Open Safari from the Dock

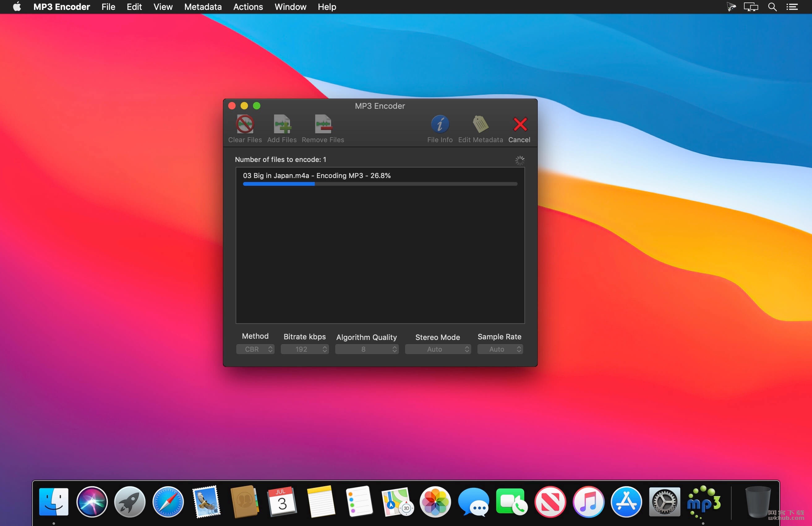(168, 502)
